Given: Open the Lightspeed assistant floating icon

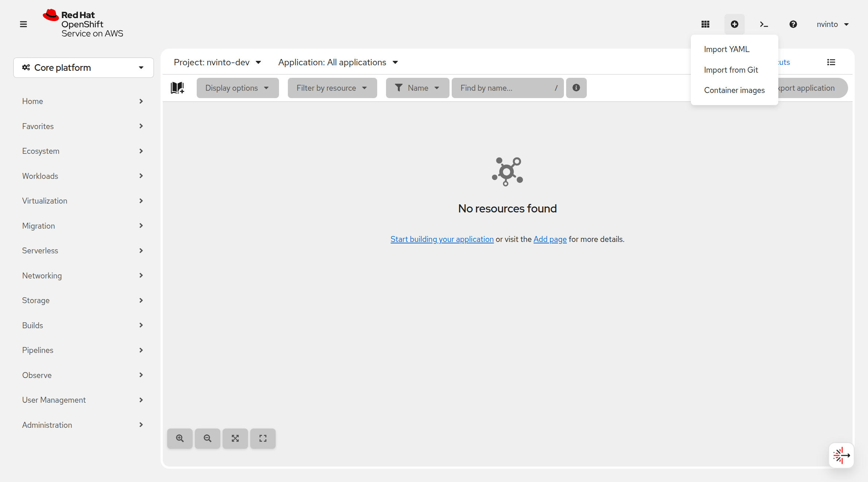Looking at the screenshot, I should click(841, 455).
